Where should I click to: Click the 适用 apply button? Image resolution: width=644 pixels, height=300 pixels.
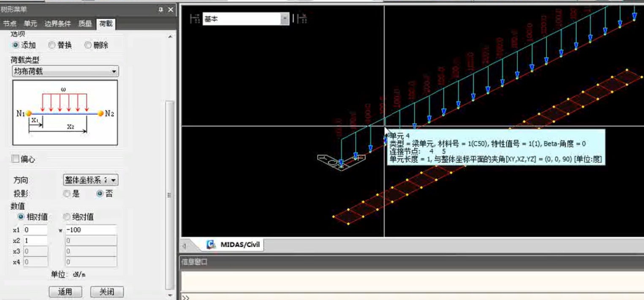click(x=65, y=292)
